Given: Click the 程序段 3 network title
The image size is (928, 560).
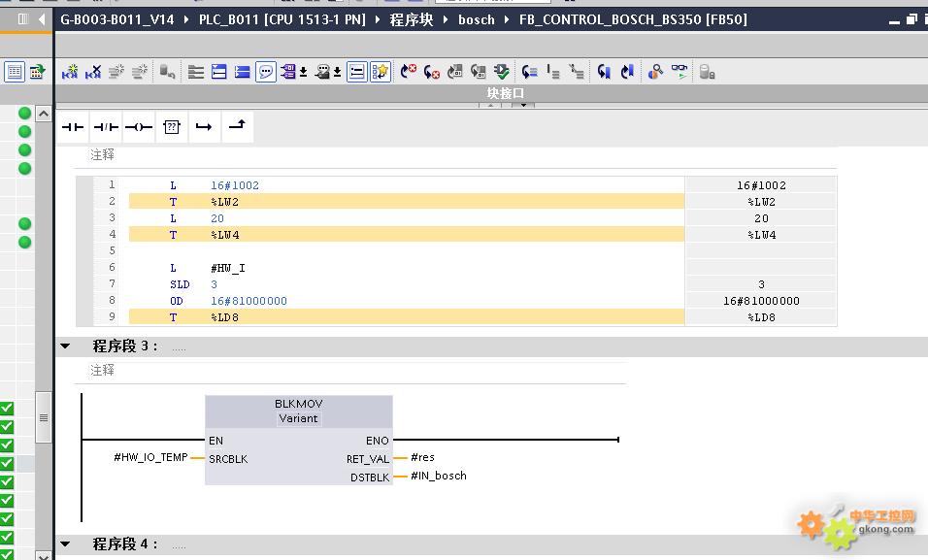Looking at the screenshot, I should (125, 346).
